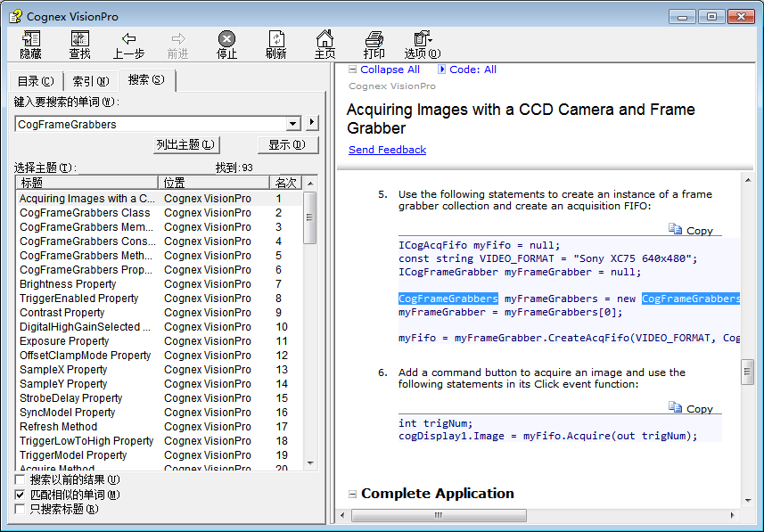This screenshot has height=532, width=764.
Task: Select TriggerEnabled Property result
Action: click(x=159, y=299)
